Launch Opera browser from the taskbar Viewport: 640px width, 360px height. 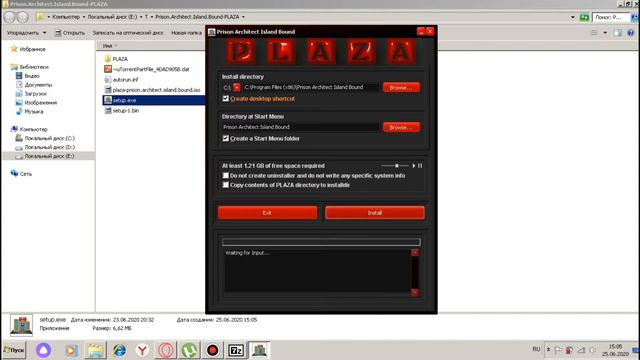[x=166, y=350]
